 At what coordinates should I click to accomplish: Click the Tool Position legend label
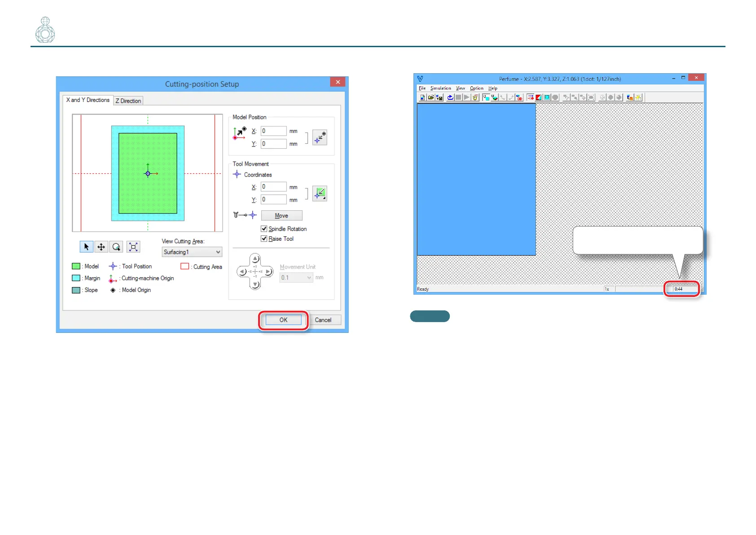137,266
